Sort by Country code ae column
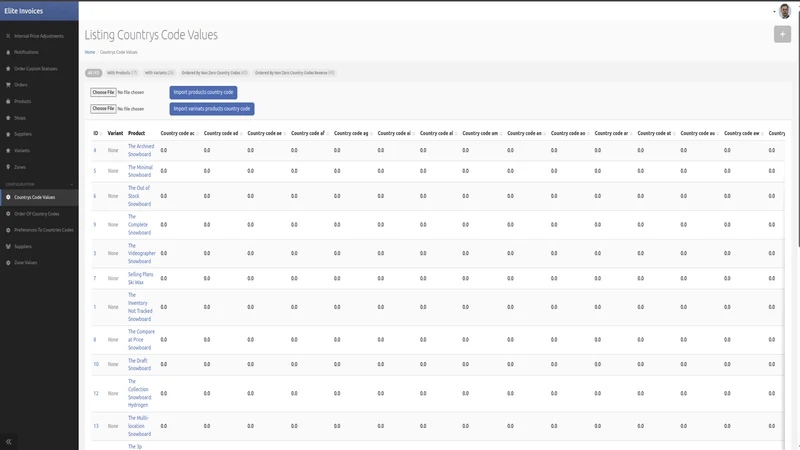The image size is (800, 450). 266,133
